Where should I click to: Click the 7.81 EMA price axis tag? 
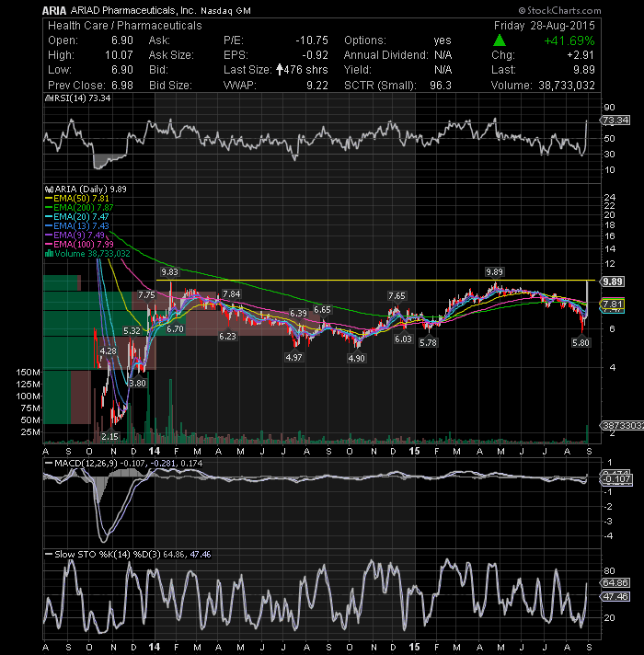point(612,304)
